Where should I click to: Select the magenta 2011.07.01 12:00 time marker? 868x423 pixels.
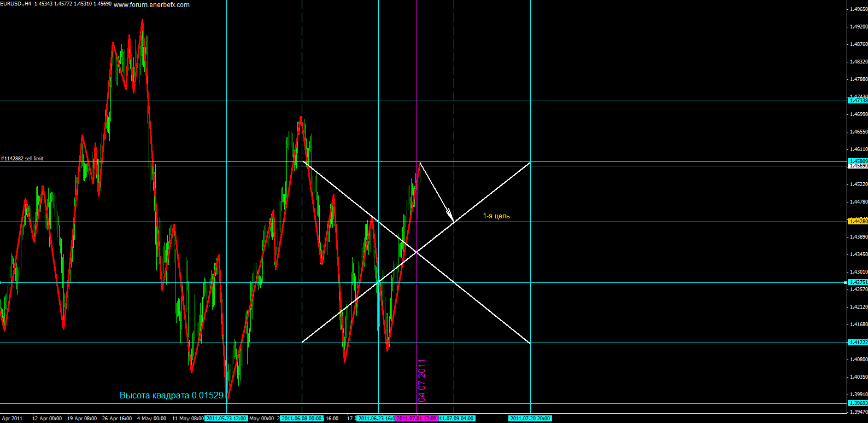pyautogui.click(x=416, y=419)
